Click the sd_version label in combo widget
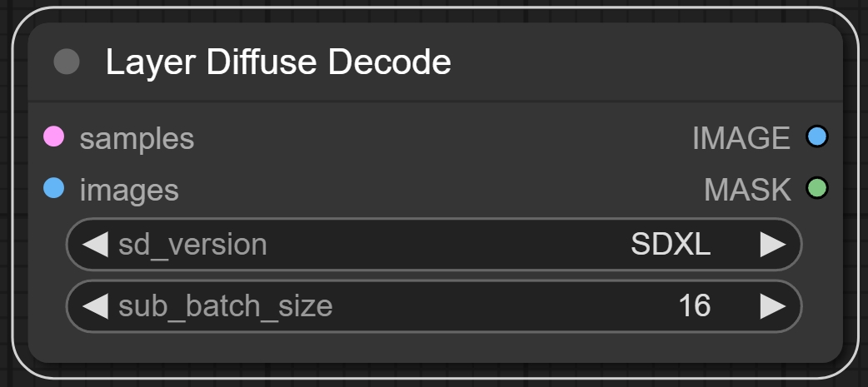This screenshot has height=387, width=868. [192, 245]
